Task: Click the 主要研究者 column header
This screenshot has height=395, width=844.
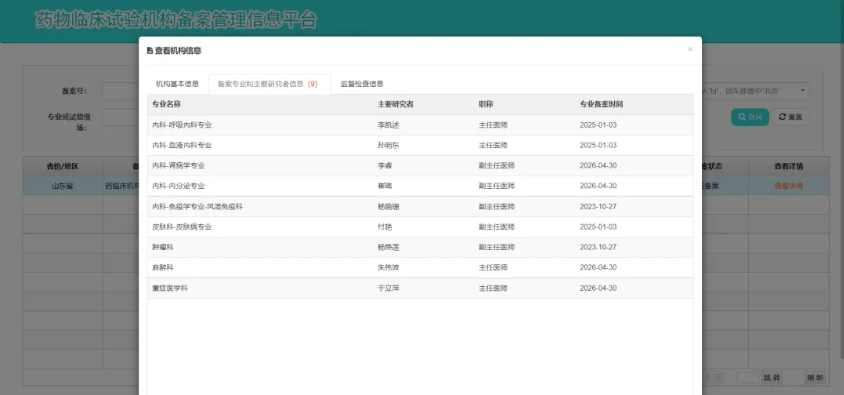Action: point(396,104)
